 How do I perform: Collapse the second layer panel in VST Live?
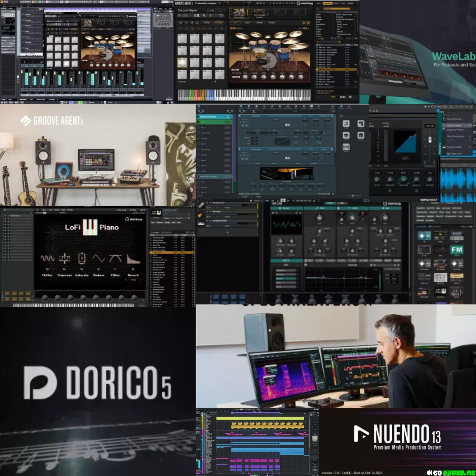[240, 149]
